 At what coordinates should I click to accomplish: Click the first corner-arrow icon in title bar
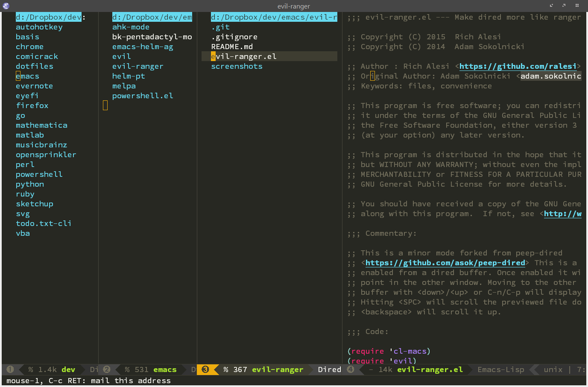(x=551, y=6)
